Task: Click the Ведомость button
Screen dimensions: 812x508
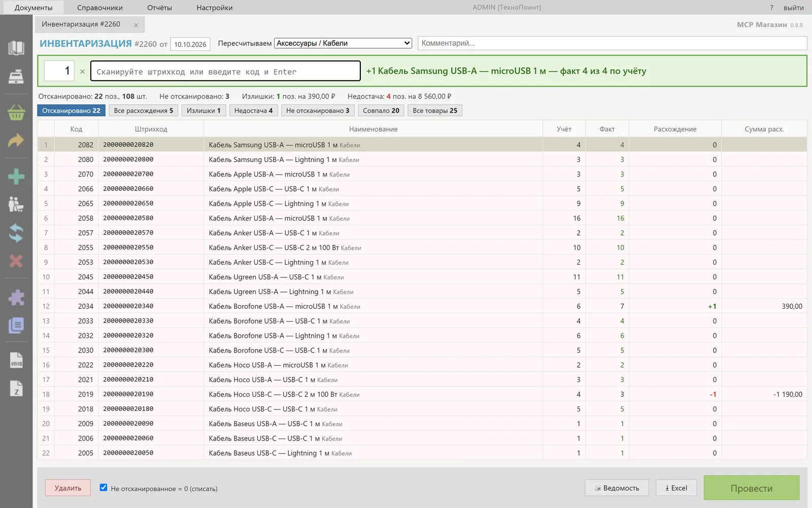Action: 617,488
